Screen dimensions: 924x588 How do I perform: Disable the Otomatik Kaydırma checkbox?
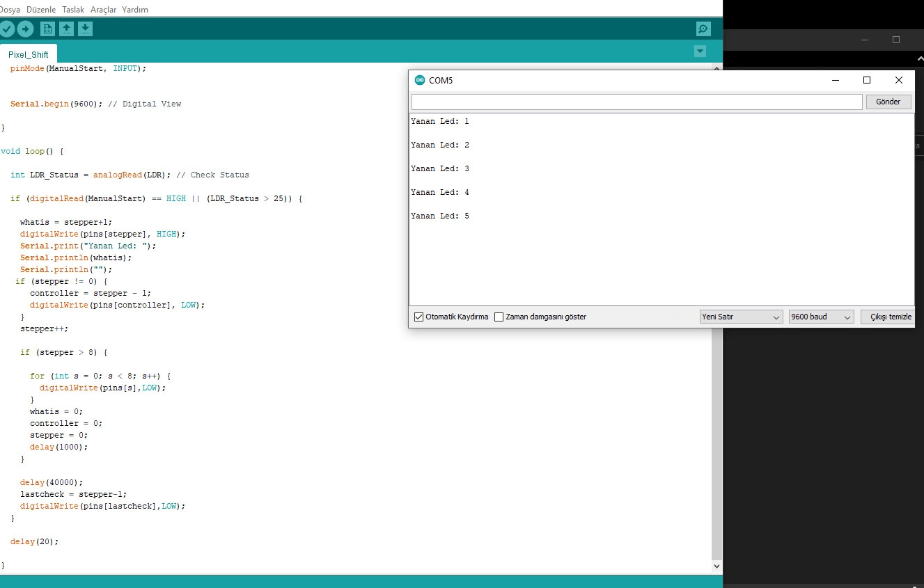tap(418, 317)
